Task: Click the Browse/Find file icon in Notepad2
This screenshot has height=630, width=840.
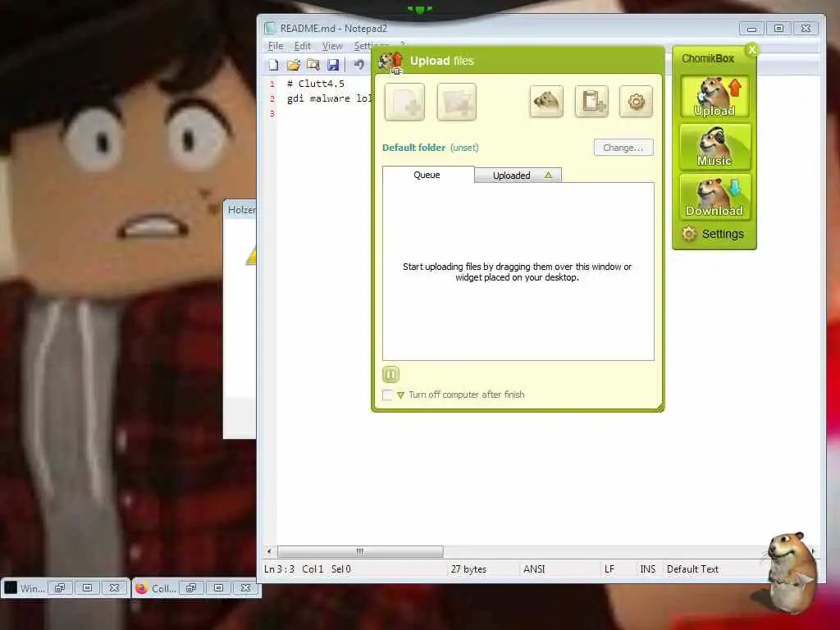Action: (x=313, y=66)
